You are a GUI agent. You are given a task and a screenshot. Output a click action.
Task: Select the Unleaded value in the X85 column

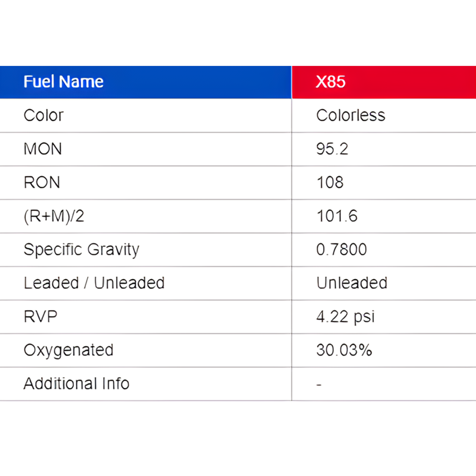click(352, 283)
